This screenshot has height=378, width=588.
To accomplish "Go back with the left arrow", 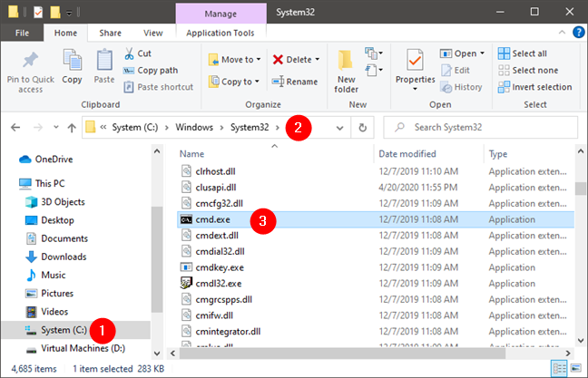I will tap(15, 128).
